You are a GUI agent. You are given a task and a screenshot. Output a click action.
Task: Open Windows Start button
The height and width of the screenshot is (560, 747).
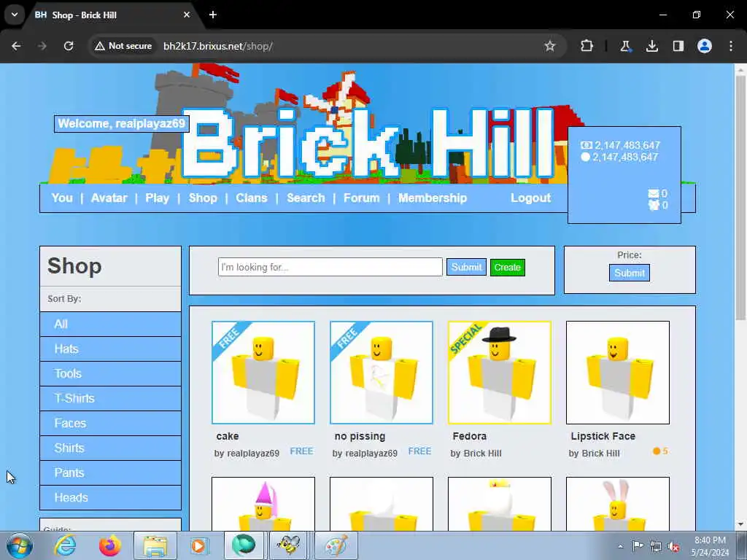pos(20,545)
